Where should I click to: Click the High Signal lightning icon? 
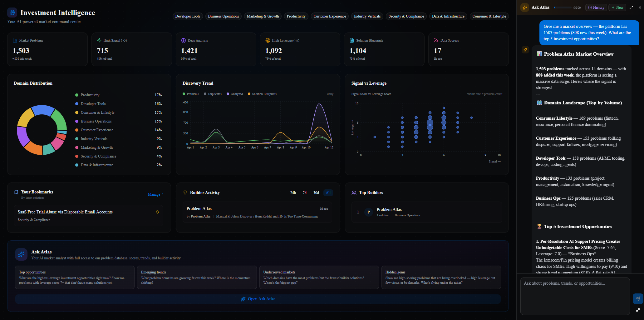(99, 40)
